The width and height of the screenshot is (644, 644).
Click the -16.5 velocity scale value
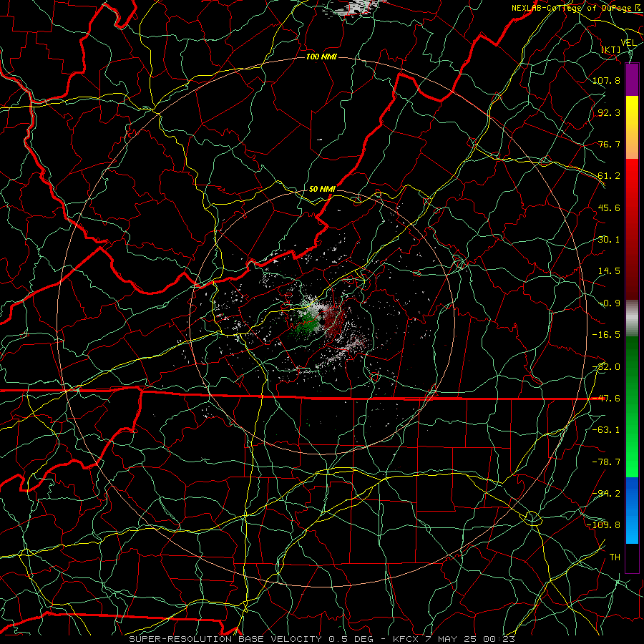(606, 335)
